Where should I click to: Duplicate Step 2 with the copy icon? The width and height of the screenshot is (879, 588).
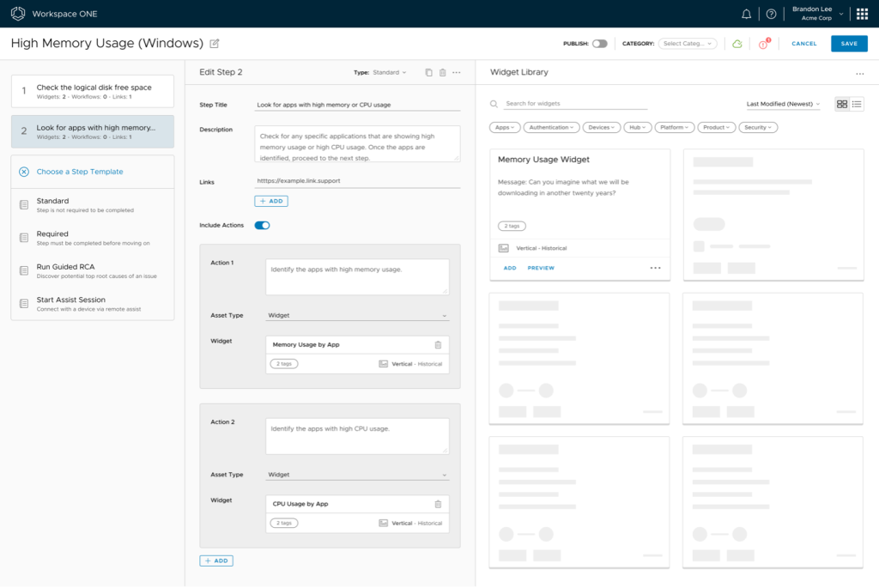coord(429,72)
